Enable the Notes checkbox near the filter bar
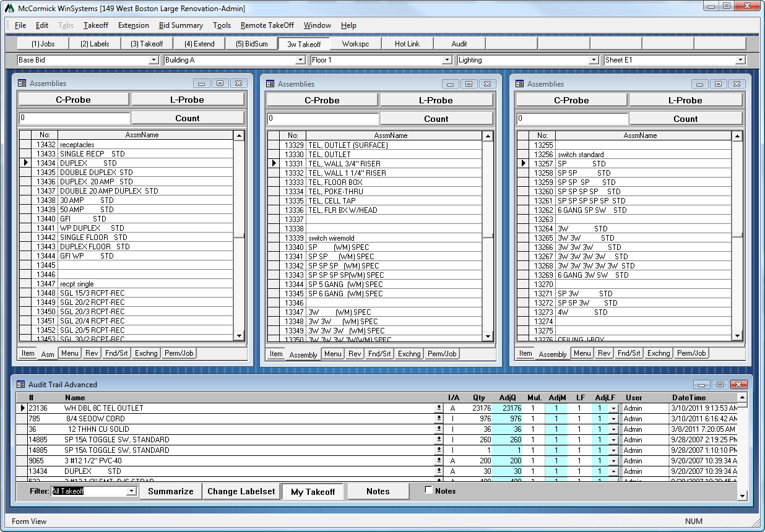The width and height of the screenshot is (765, 532). tap(427, 490)
